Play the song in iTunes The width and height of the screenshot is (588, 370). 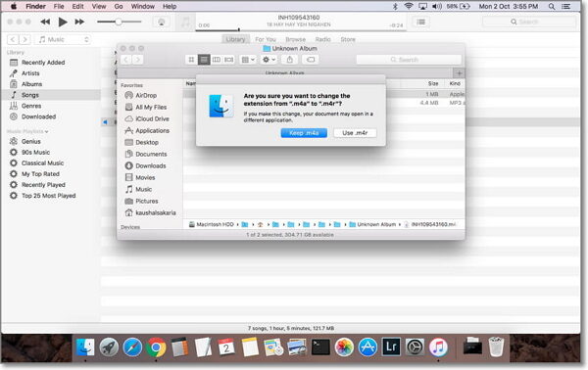[x=63, y=23]
